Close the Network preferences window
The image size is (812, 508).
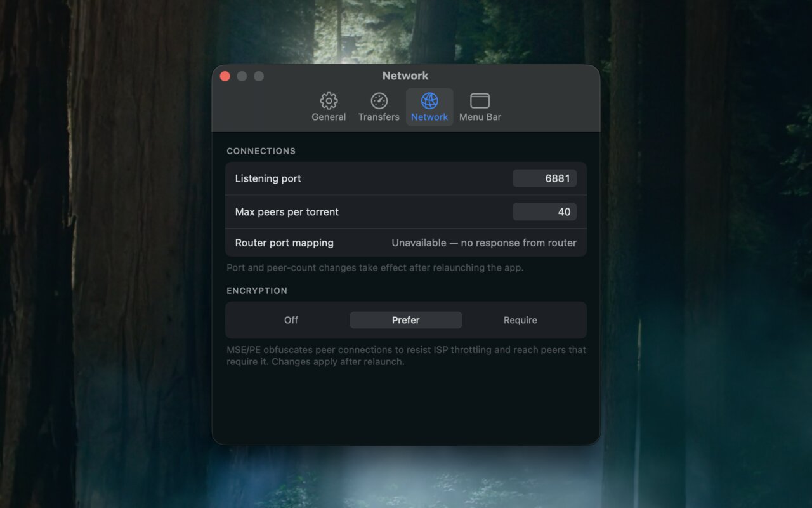click(225, 76)
